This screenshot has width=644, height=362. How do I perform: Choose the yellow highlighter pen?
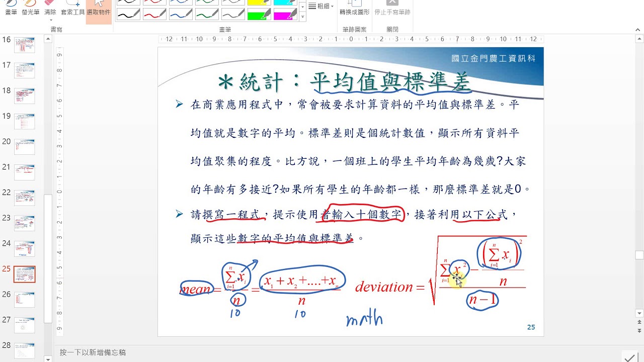[259, 3]
